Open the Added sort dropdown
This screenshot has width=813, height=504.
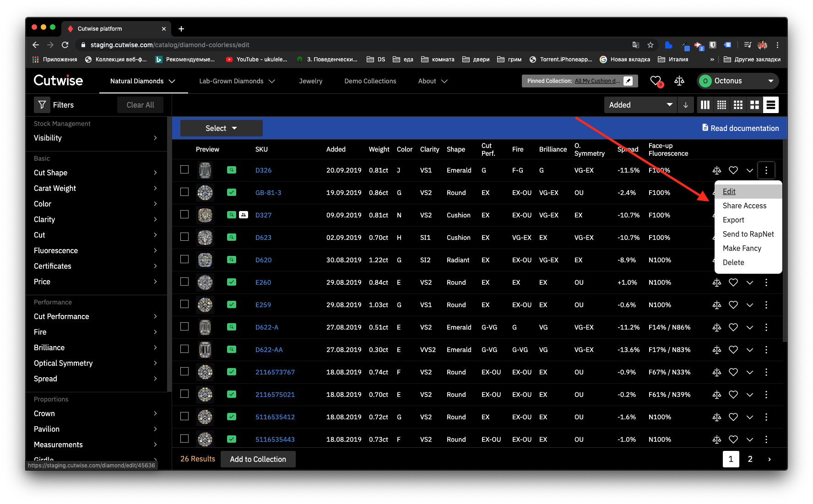pos(640,105)
